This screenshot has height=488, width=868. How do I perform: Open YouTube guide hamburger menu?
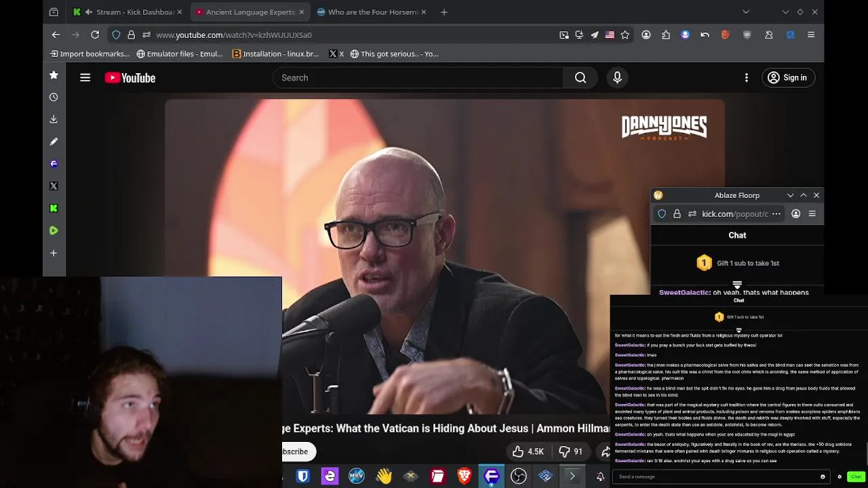point(85,78)
